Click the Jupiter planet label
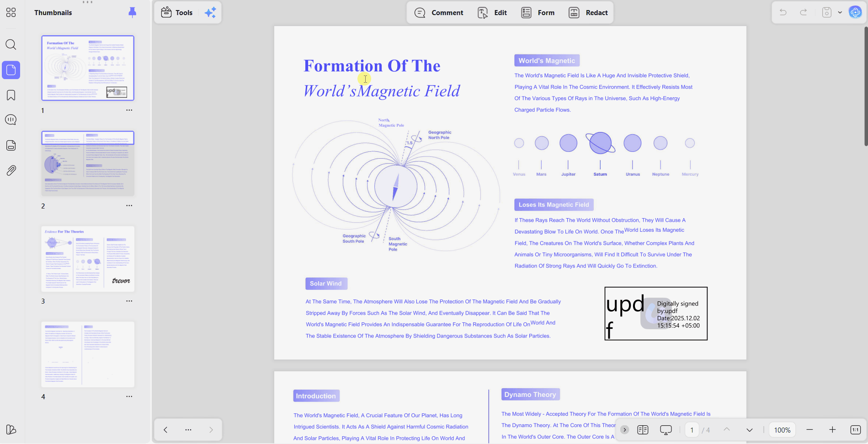Viewport: 868px width, 444px height. (568, 174)
